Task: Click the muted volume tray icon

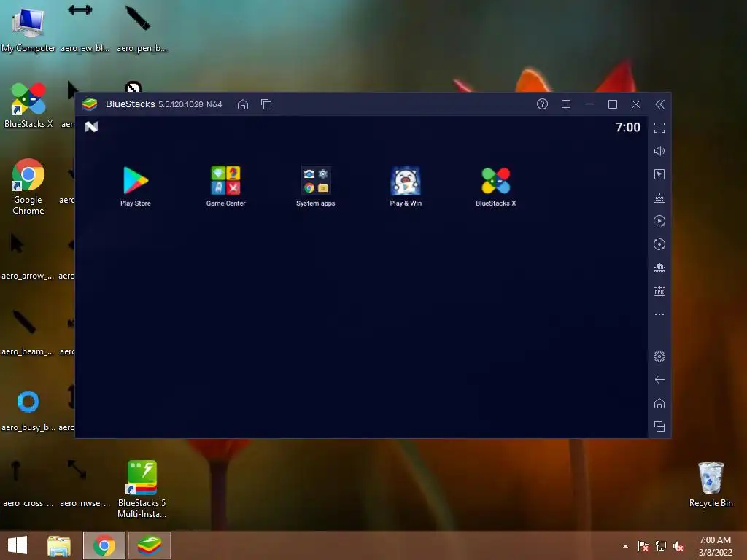Action: click(x=678, y=546)
